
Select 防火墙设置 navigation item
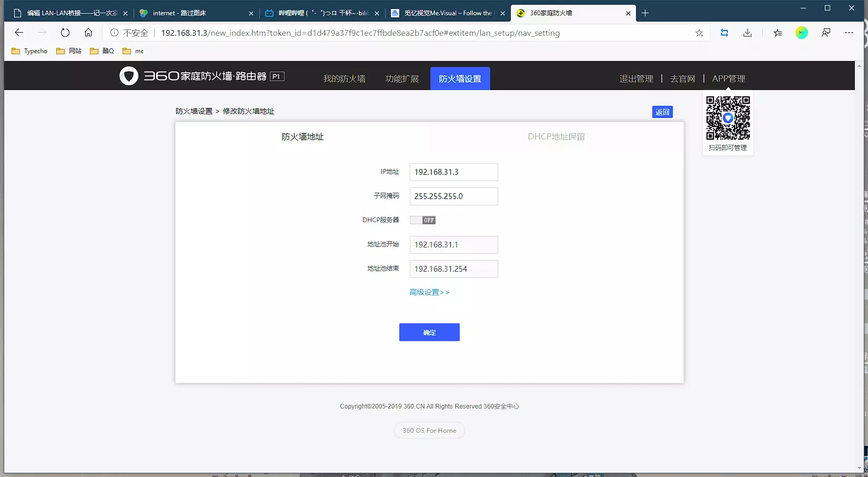coord(460,78)
